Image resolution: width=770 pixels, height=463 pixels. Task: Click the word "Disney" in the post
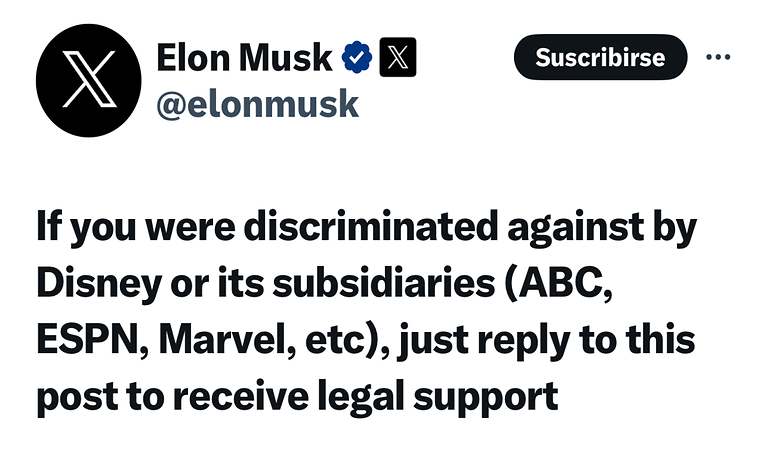tap(99, 285)
